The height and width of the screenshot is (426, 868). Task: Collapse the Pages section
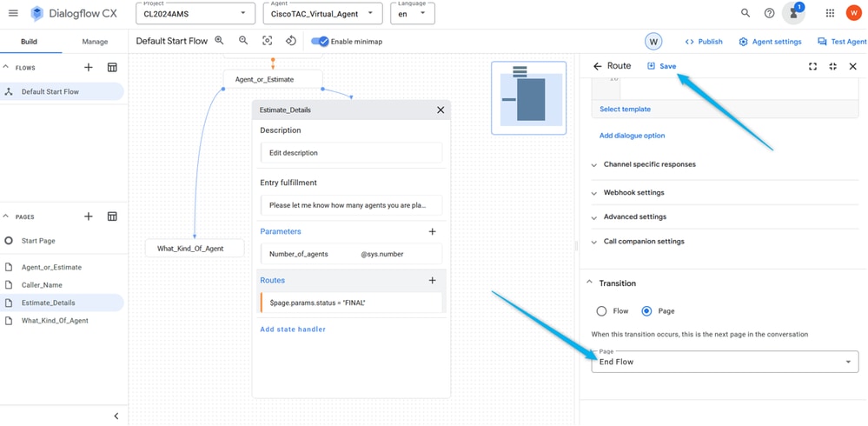pyautogui.click(x=6, y=216)
